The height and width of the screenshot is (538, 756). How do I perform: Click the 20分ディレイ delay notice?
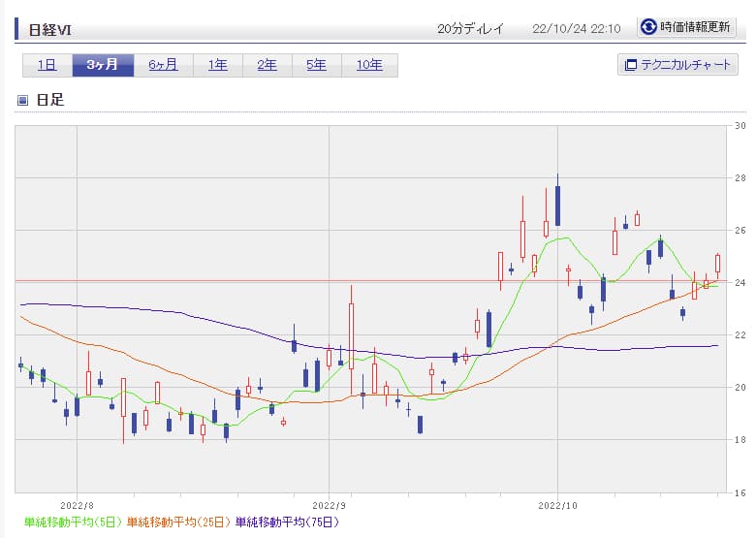tap(471, 28)
